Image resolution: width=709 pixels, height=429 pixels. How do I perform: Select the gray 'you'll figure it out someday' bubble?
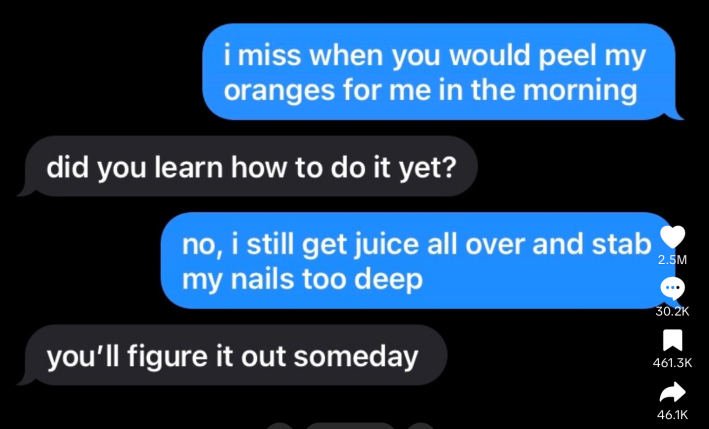[x=232, y=355]
